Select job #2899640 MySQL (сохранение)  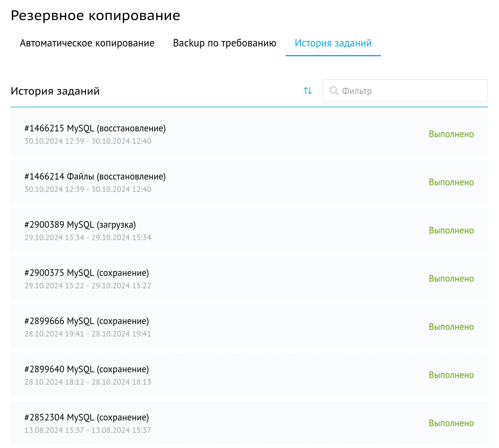[87, 369]
